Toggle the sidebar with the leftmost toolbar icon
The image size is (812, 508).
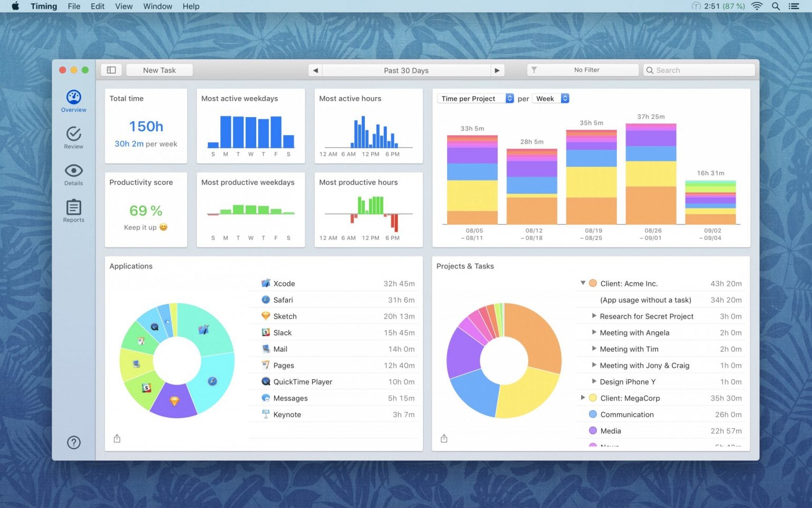[111, 70]
